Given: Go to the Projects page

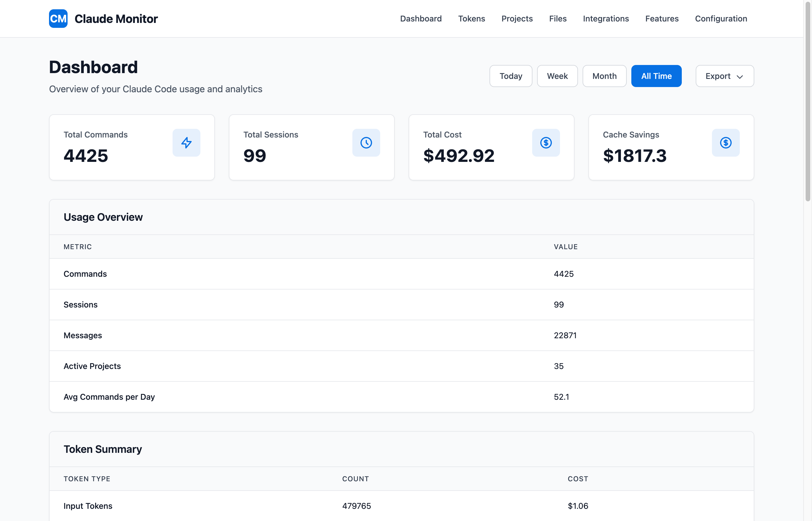Looking at the screenshot, I should coord(517,19).
